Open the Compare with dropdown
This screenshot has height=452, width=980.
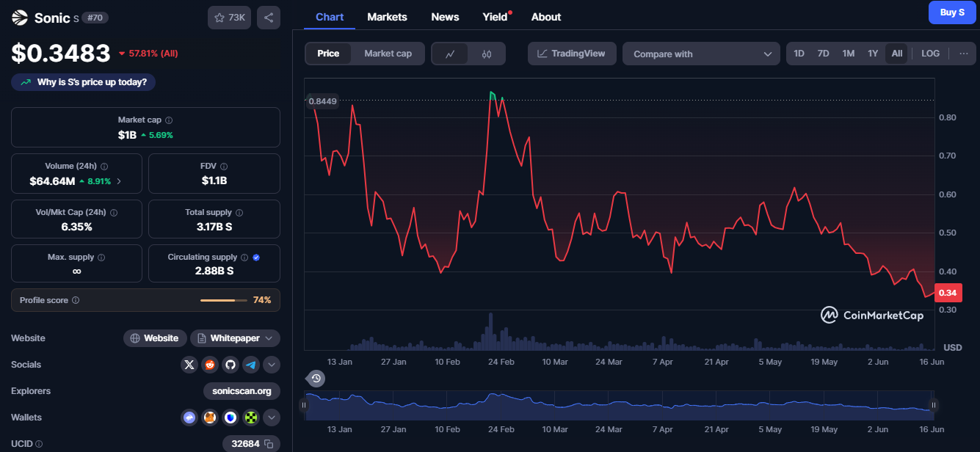tap(701, 54)
